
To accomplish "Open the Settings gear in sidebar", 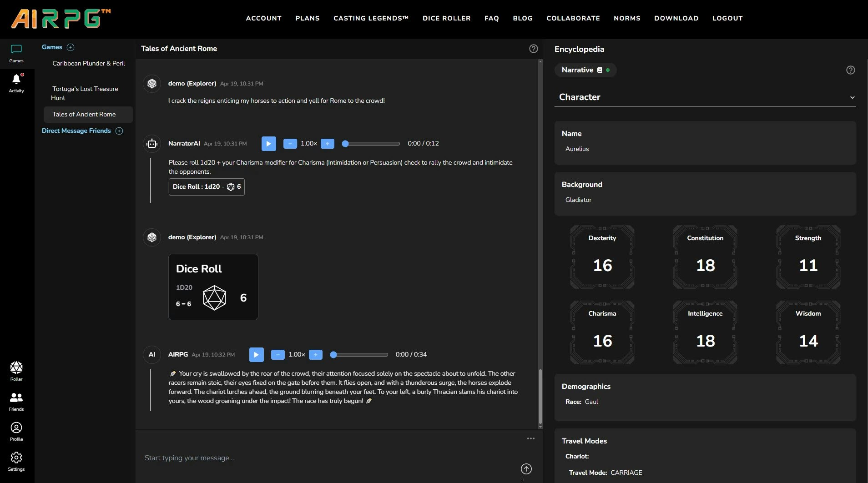I will pos(16,461).
